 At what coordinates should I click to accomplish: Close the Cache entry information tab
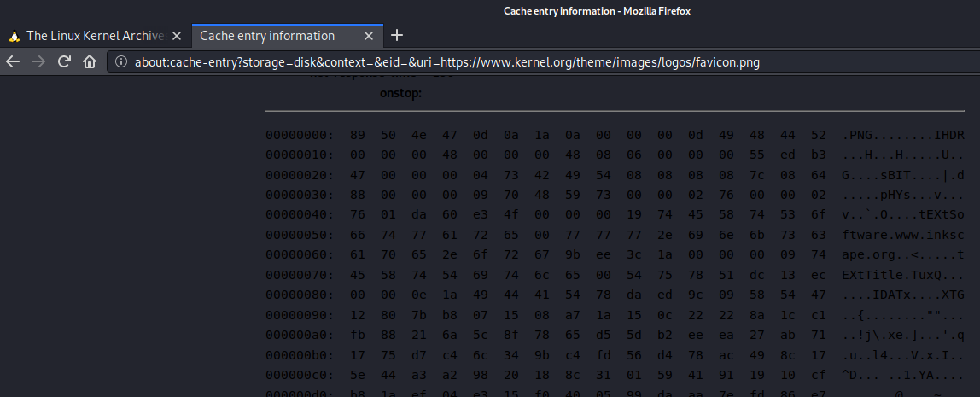(x=369, y=36)
